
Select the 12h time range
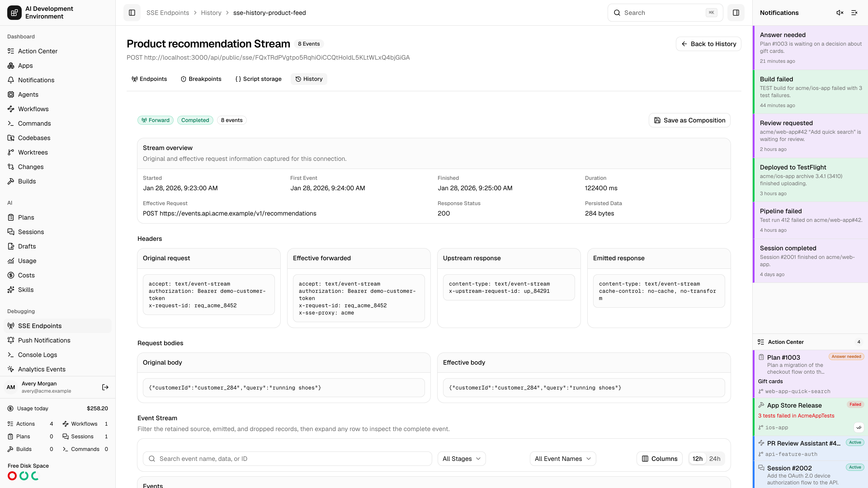697,459
